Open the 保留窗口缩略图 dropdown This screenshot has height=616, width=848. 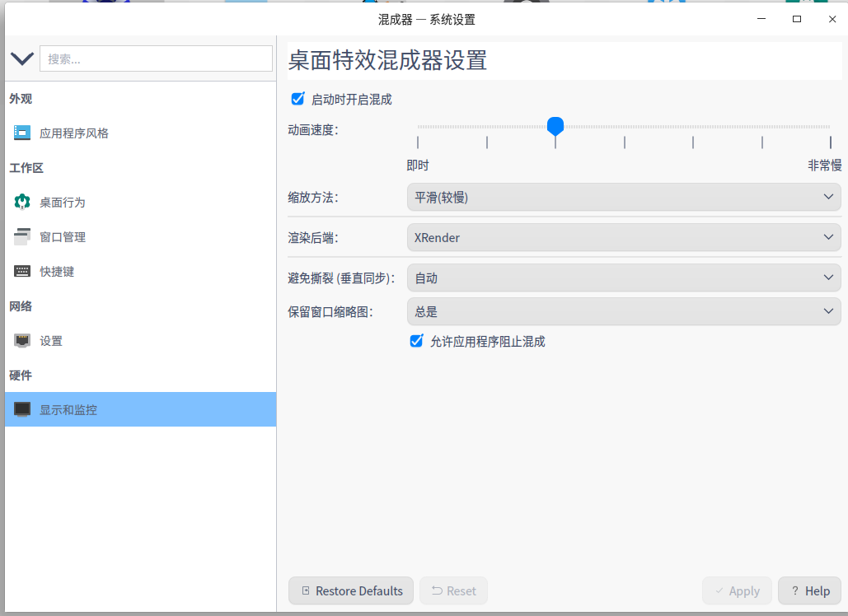pos(623,310)
